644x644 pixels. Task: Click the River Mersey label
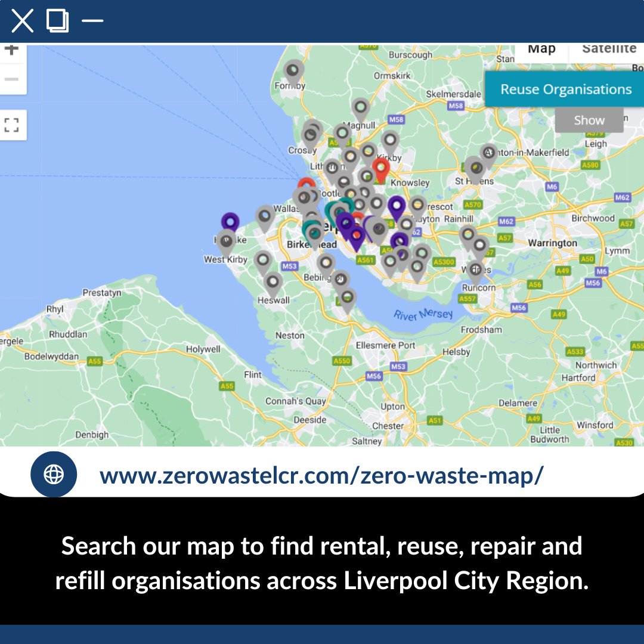[423, 314]
